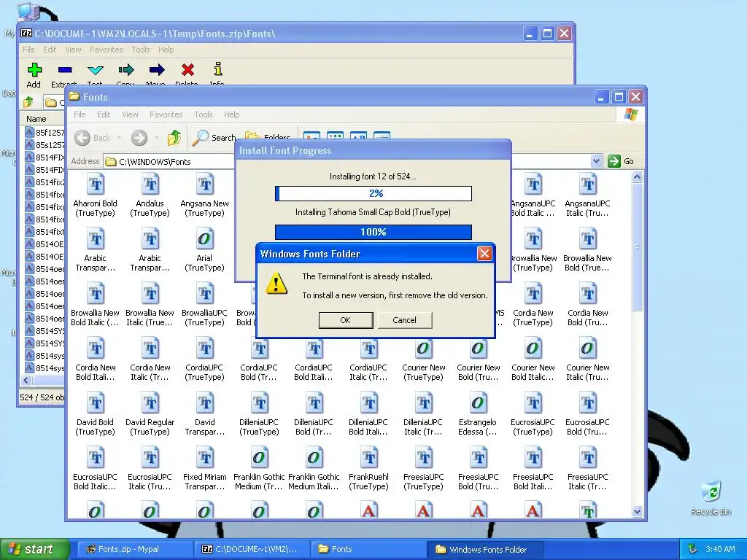Click the Info icon in 7-Zip toolbar
Screen dimensions: 747x560
click(x=217, y=69)
